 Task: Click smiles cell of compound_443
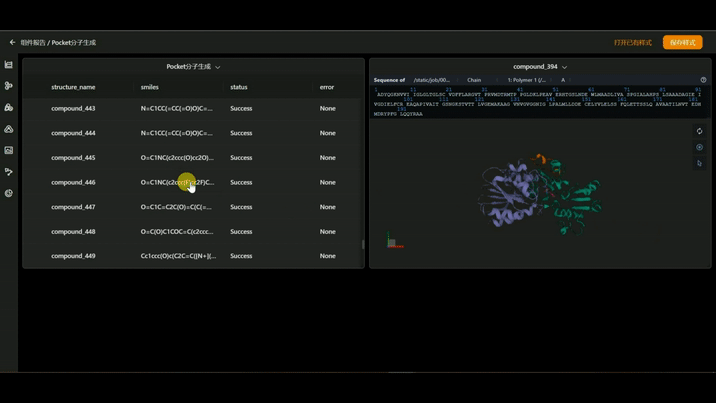coord(176,108)
